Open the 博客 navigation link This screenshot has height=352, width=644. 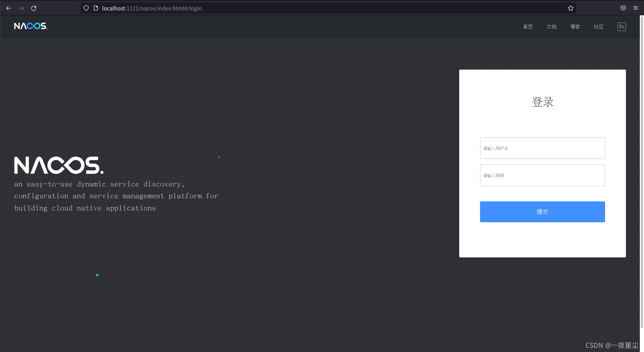pyautogui.click(x=575, y=27)
